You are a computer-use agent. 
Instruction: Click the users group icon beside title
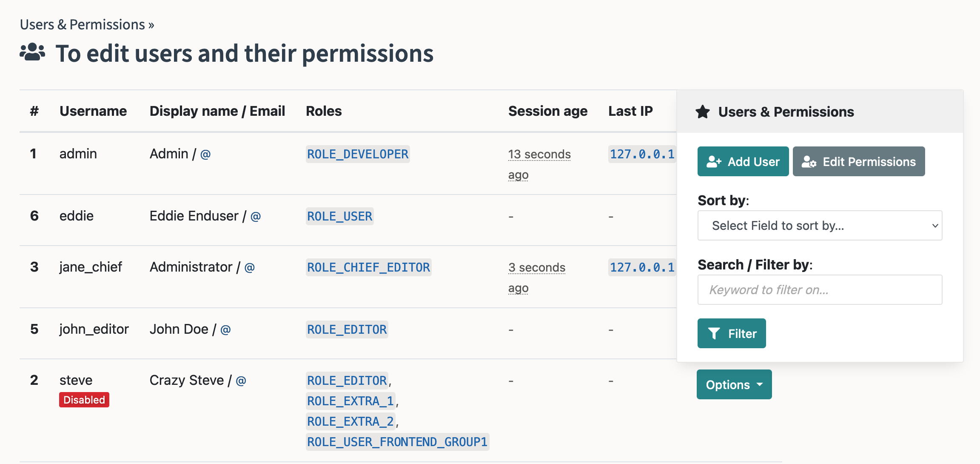pyautogui.click(x=32, y=53)
